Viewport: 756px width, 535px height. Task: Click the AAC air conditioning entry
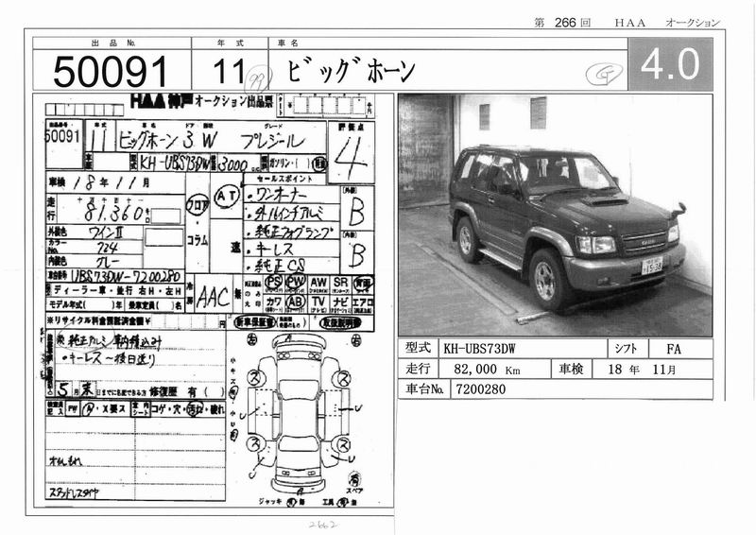pos(213,297)
